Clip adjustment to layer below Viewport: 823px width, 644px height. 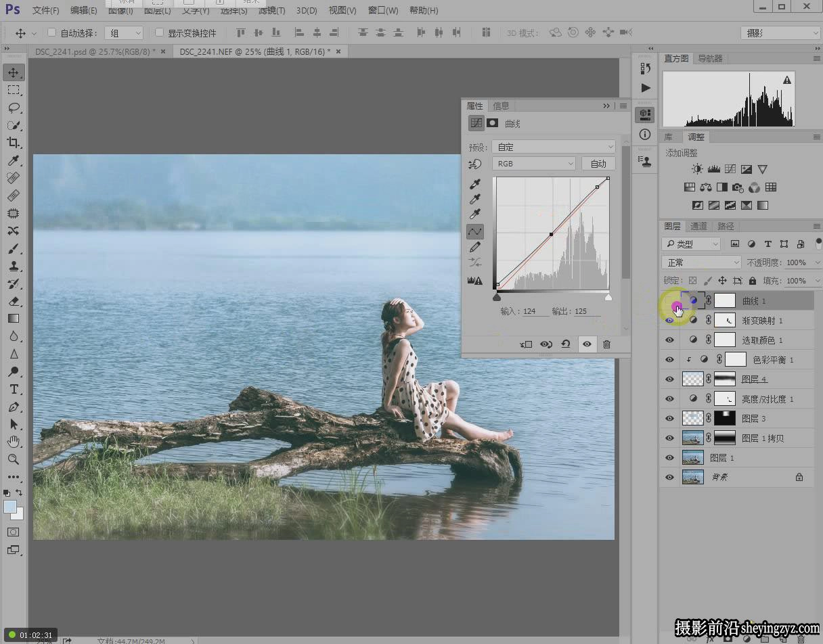[x=526, y=344]
